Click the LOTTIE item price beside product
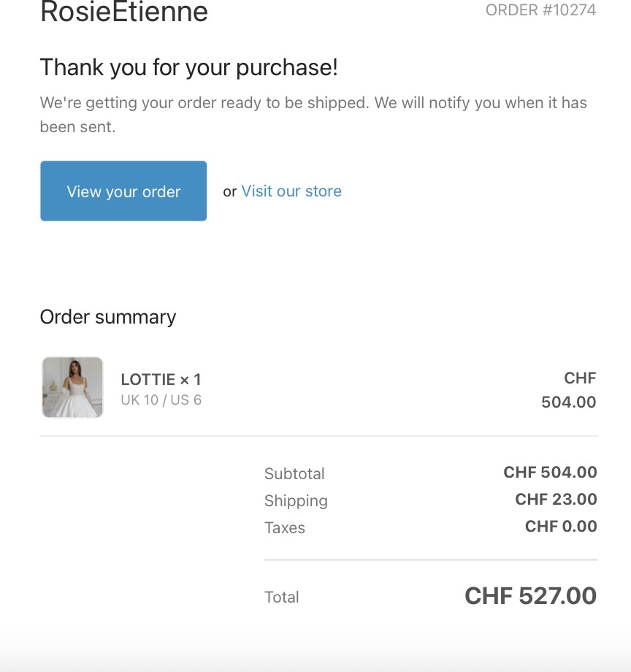This screenshot has height=672, width=631. click(569, 391)
